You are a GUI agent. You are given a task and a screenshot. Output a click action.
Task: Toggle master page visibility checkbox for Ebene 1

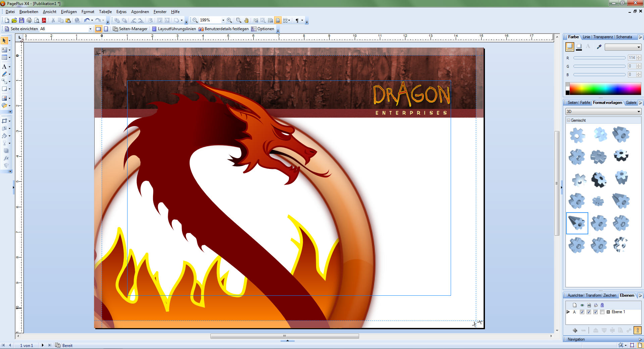589,312
